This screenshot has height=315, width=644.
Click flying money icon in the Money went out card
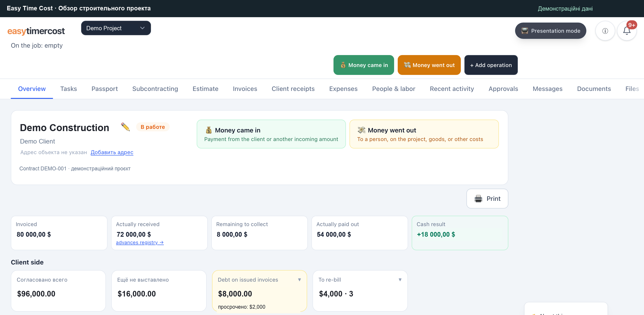[x=361, y=130]
